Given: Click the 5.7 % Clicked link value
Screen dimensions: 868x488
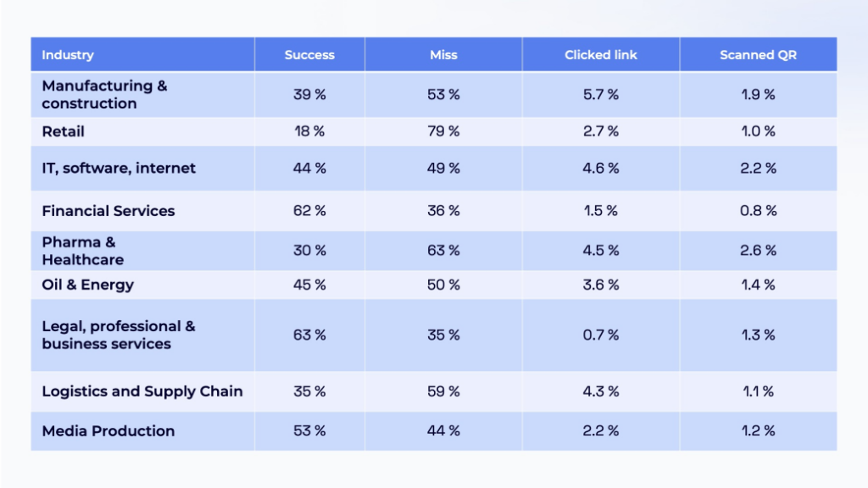Looking at the screenshot, I should (x=600, y=95).
